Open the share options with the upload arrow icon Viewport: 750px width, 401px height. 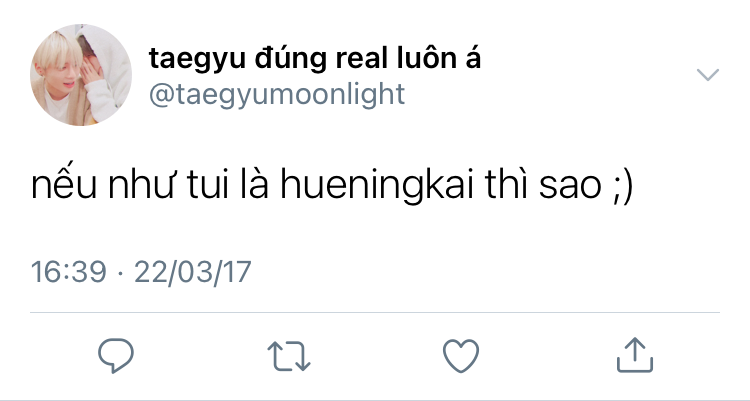635,355
